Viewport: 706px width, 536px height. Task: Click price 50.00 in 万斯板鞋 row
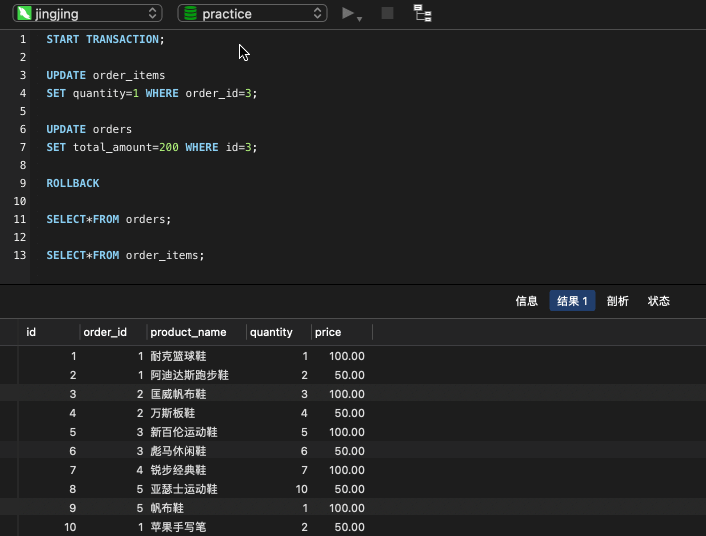349,413
